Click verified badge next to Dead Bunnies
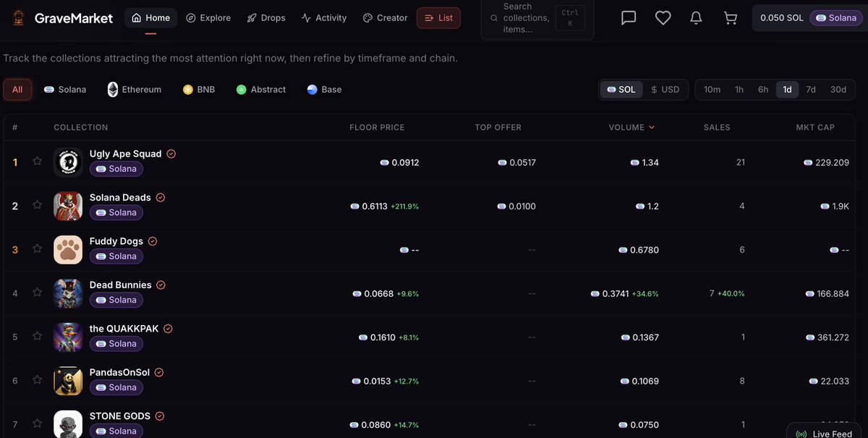868x438 pixels. (161, 285)
